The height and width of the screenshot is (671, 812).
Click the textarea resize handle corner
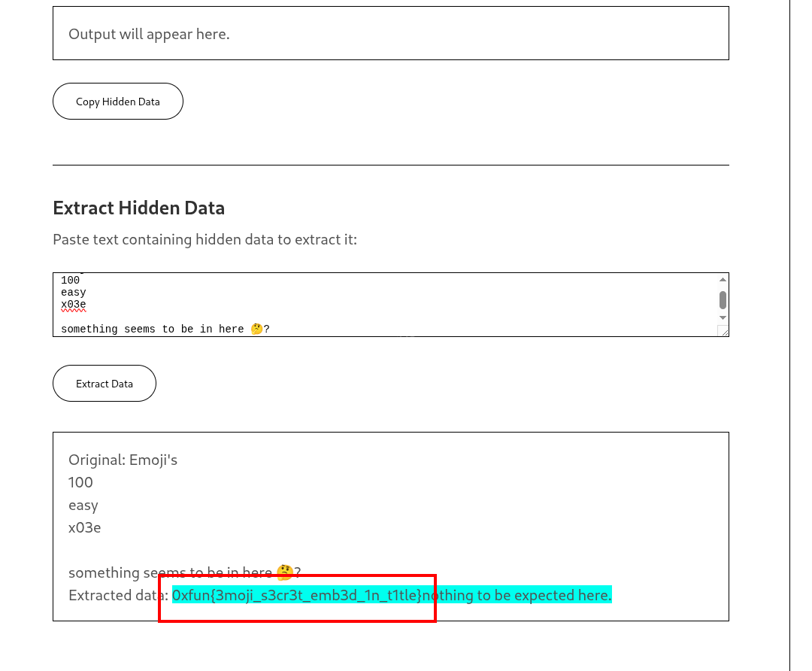[x=724, y=331]
